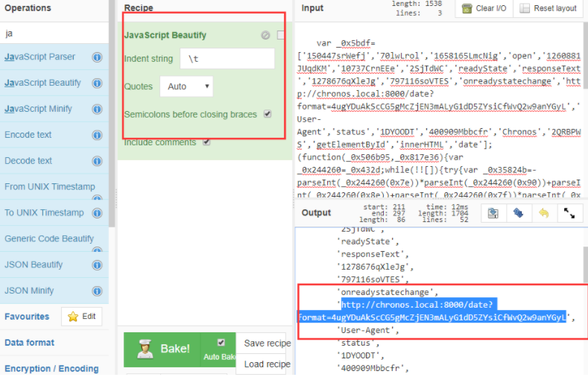Open info for Decode text operation
The height and width of the screenshot is (380, 588).
pos(97,161)
